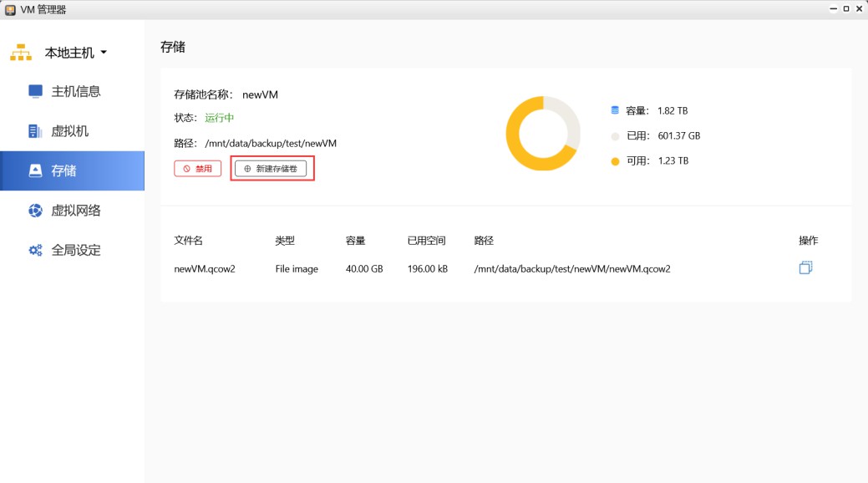Maximize the VM 管理器 window
Image resolution: width=868 pixels, height=483 pixels.
click(x=845, y=9)
